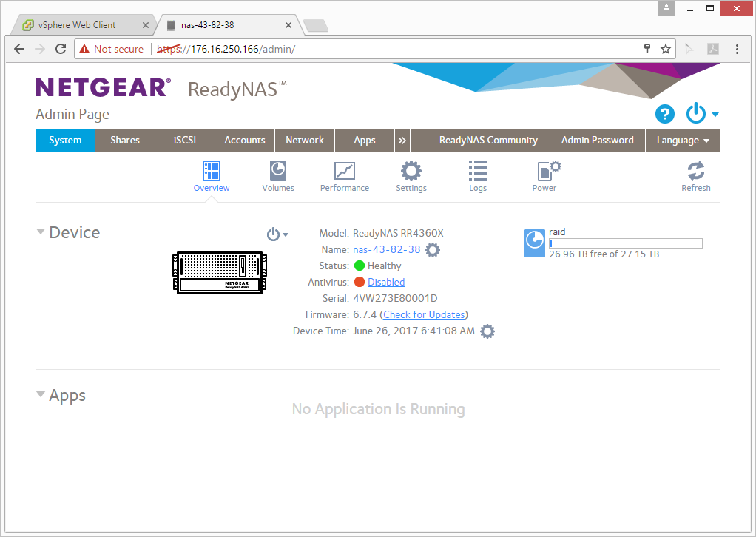The height and width of the screenshot is (537, 756).
Task: Select the System tab
Action: click(65, 141)
